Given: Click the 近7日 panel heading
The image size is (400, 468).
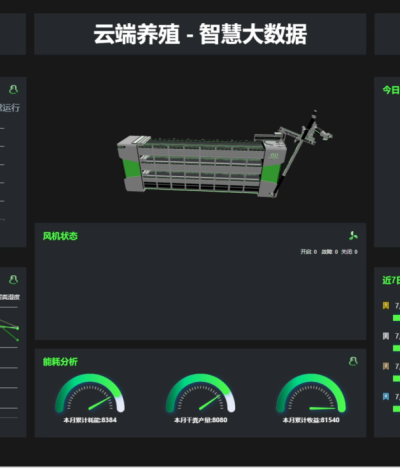Looking at the screenshot, I should [391, 280].
